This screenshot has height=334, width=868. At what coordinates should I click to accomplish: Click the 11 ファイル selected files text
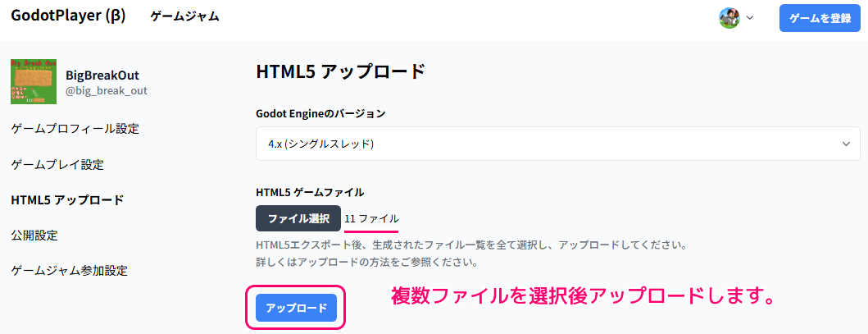click(371, 218)
